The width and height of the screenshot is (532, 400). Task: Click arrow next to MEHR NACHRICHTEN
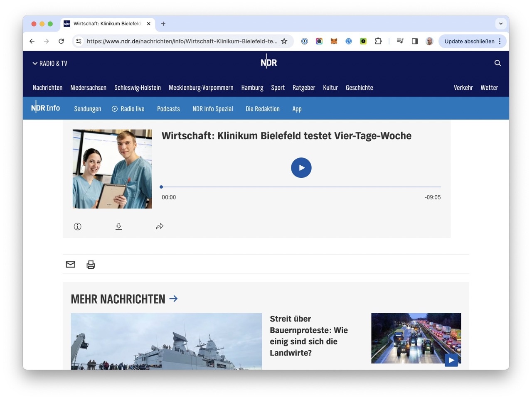pos(174,298)
